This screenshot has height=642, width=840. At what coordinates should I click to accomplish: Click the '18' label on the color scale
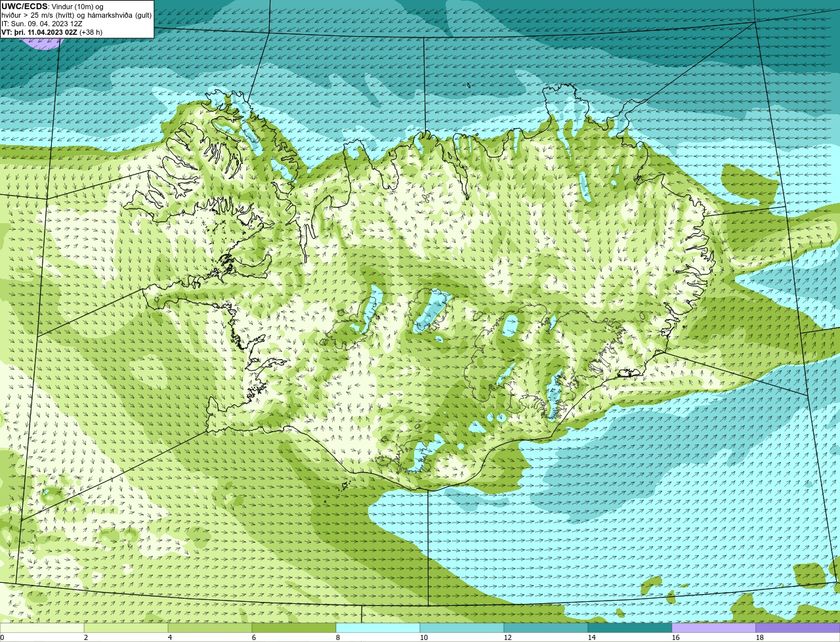pos(760,637)
